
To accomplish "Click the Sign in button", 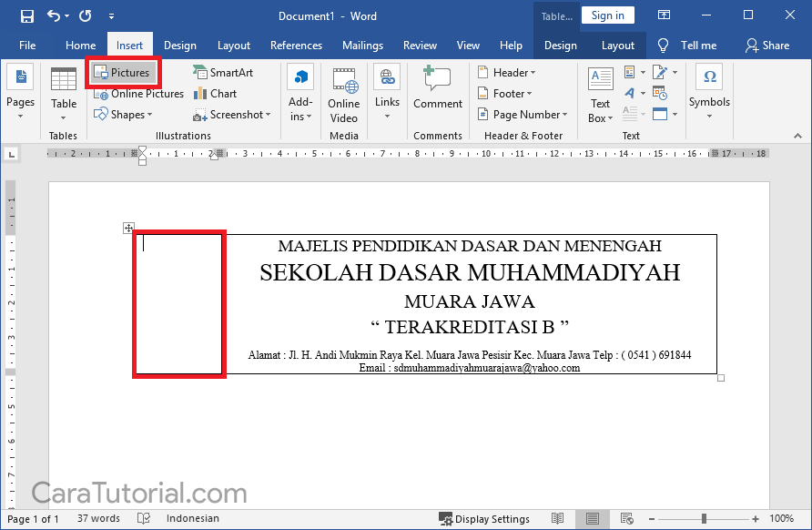I will click(x=607, y=15).
